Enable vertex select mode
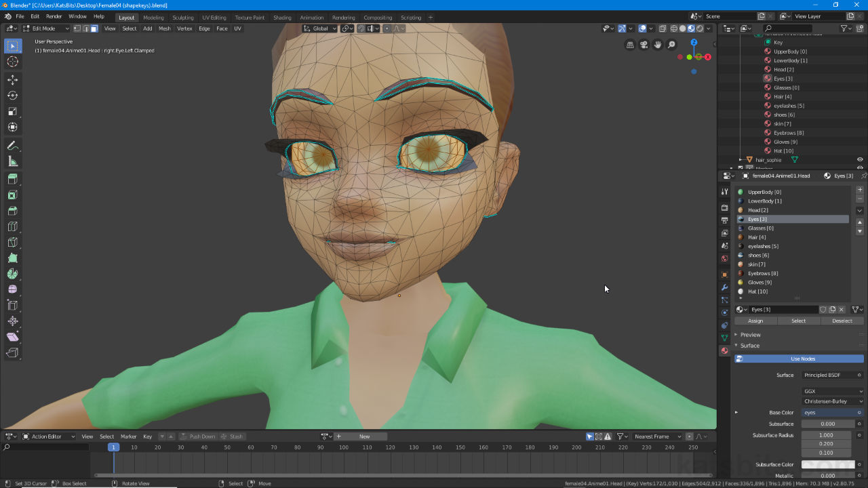 point(77,28)
